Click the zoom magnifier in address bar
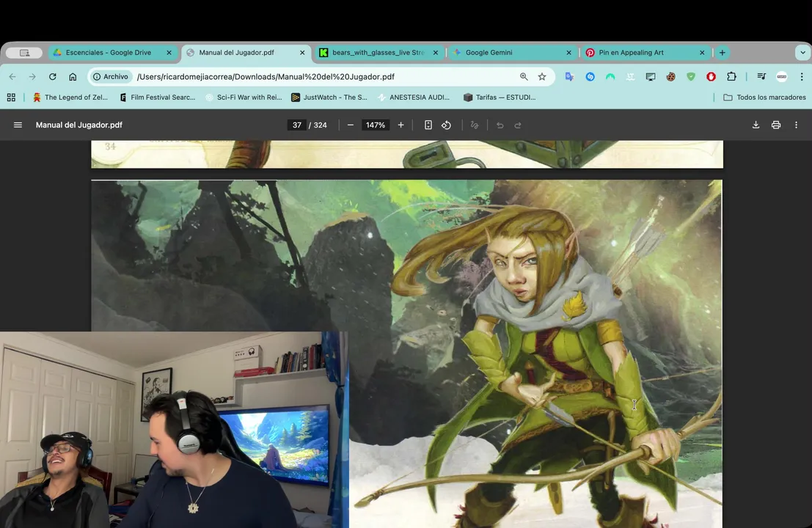The width and height of the screenshot is (812, 528). [524, 76]
